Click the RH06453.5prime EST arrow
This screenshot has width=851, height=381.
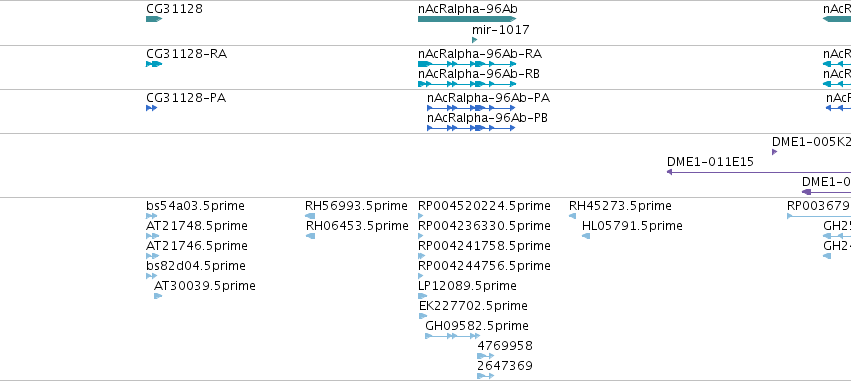(x=311, y=236)
